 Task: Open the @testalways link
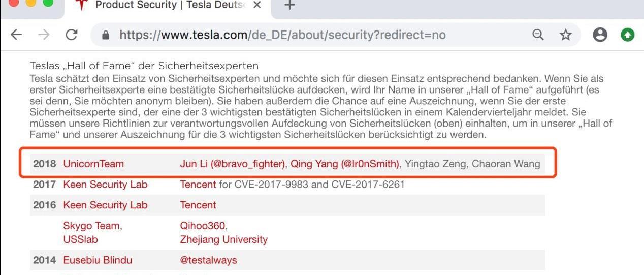(208, 260)
